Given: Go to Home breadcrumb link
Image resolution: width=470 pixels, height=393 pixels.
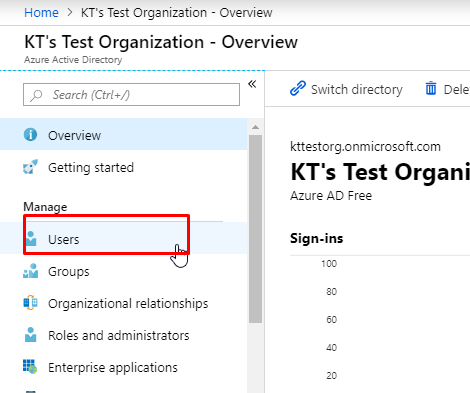Looking at the screenshot, I should click(41, 13).
